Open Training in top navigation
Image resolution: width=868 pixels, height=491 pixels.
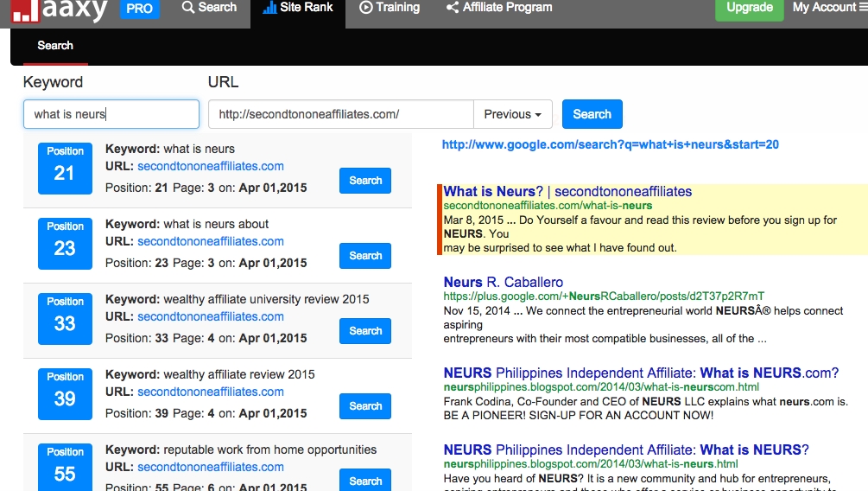coord(390,8)
